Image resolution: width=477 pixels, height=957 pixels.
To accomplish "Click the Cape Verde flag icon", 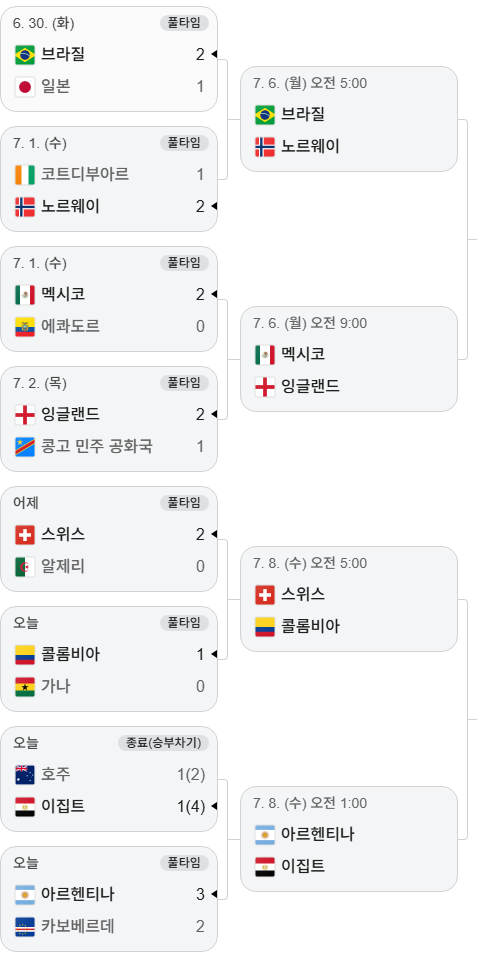I will 25,926.
